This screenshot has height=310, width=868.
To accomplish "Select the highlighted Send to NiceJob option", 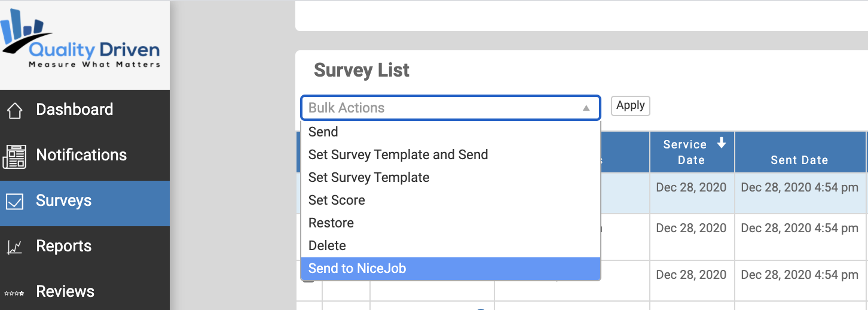I will click(x=451, y=269).
